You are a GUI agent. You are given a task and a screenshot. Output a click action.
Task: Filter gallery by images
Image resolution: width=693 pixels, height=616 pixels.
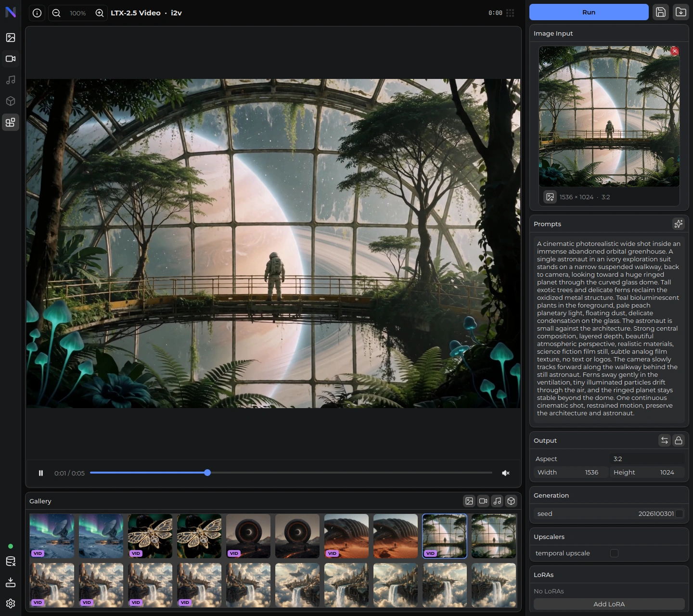(469, 501)
